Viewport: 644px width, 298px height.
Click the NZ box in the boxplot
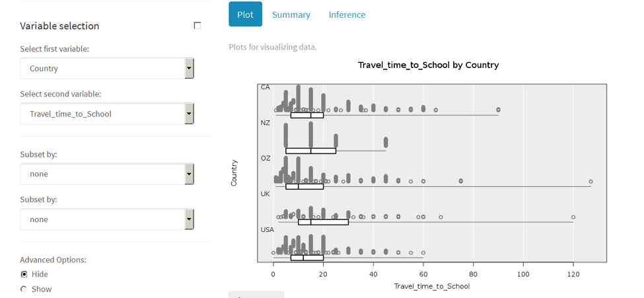click(310, 151)
